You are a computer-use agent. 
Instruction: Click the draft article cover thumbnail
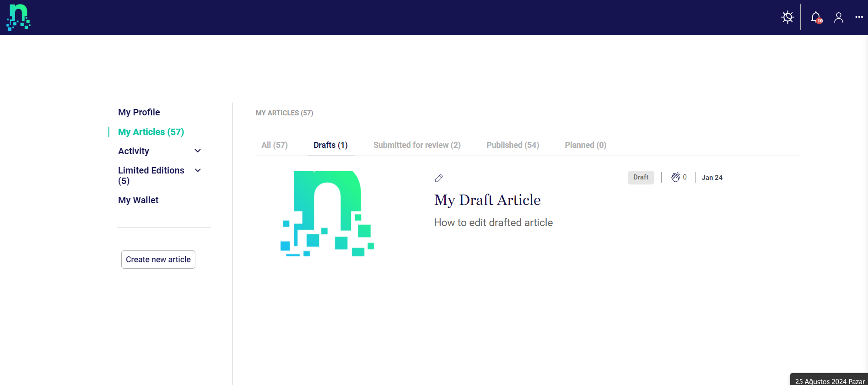coord(327,214)
